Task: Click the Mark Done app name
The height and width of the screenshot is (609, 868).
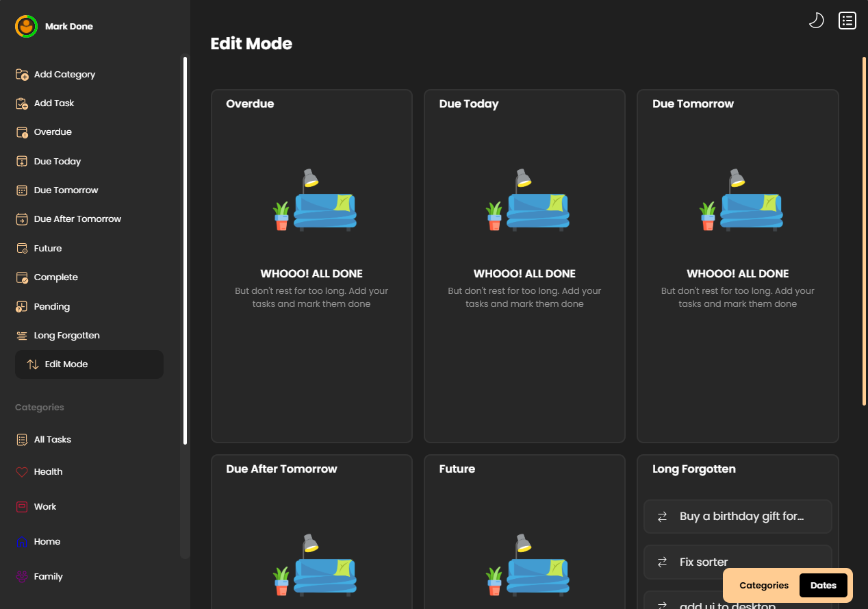Action: 69,27
